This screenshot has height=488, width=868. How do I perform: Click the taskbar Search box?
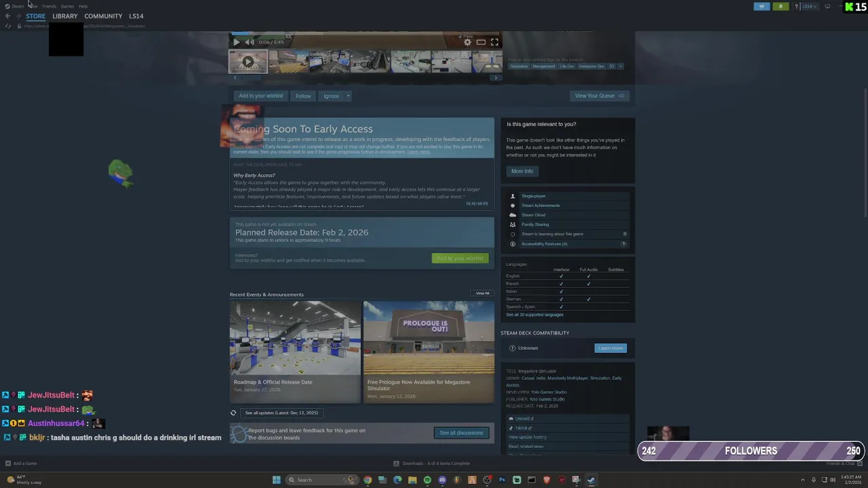(x=321, y=480)
